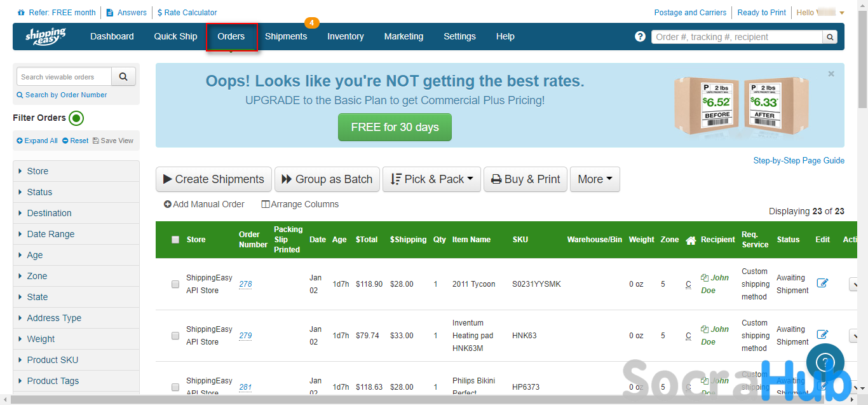Open the More actions dropdown
This screenshot has height=405, width=868.
coord(594,179)
